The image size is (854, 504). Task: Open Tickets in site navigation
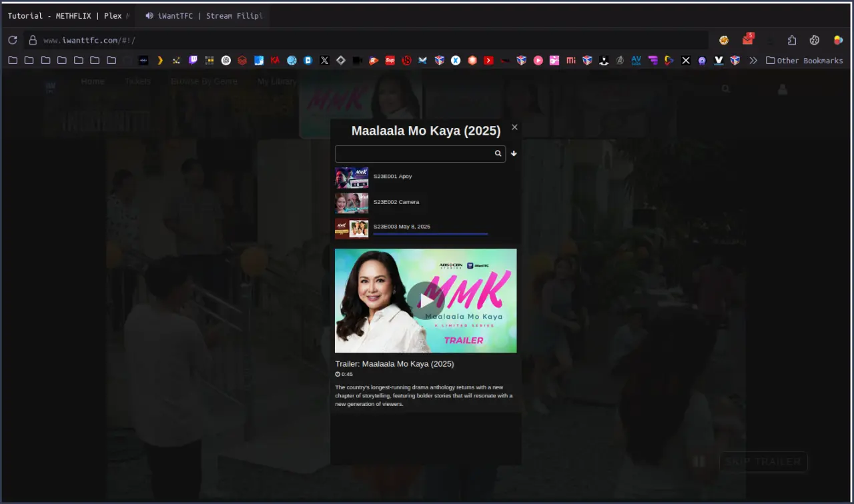point(137,81)
